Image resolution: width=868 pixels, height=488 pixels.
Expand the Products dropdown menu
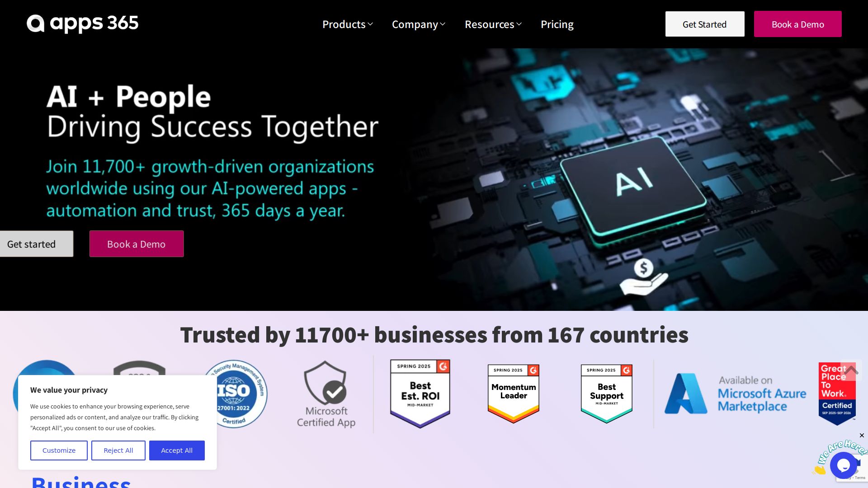tap(348, 24)
